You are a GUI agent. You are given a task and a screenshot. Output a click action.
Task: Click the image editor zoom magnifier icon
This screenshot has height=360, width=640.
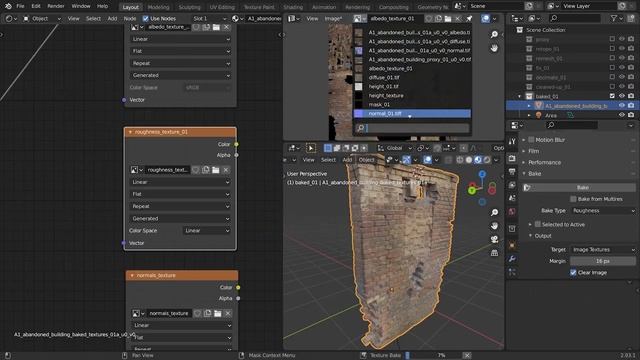[x=494, y=34]
